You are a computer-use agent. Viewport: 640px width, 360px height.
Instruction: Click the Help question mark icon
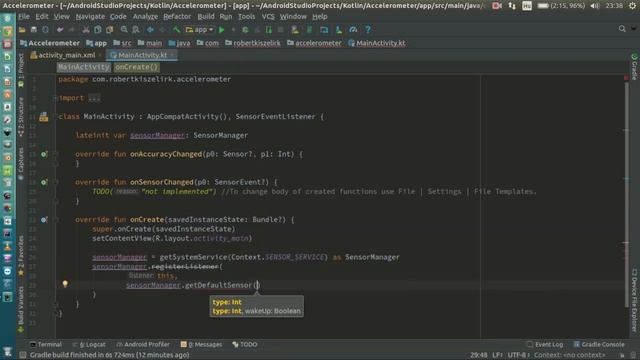(368, 30)
